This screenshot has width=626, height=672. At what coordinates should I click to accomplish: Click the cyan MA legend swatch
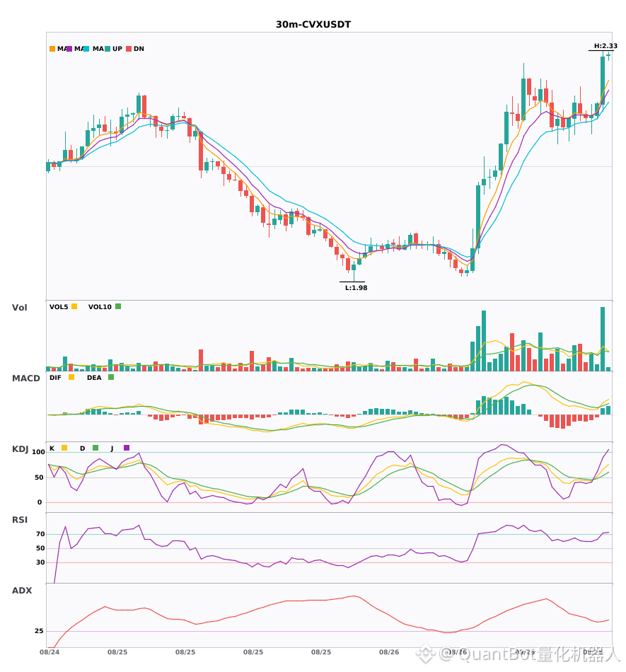pyautogui.click(x=86, y=49)
